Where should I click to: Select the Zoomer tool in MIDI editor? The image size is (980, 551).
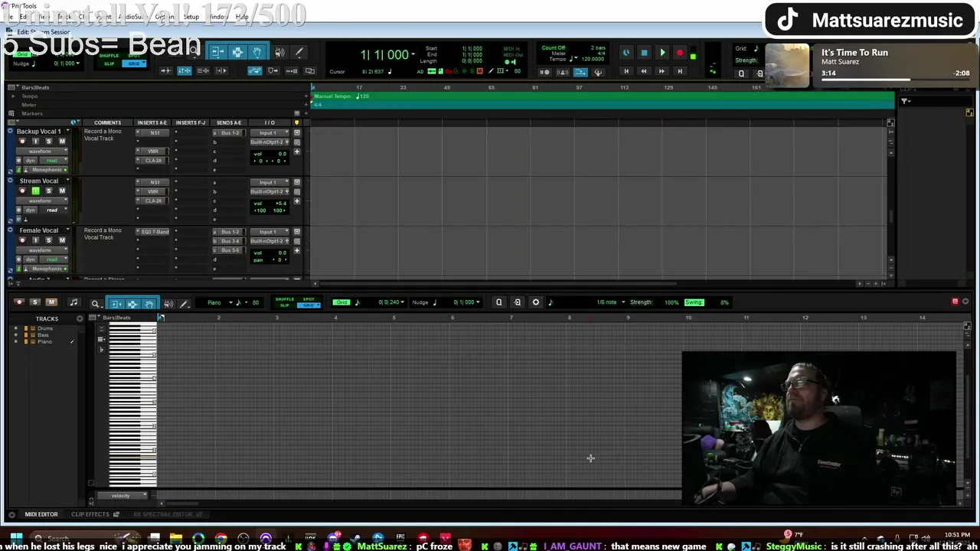(x=96, y=304)
